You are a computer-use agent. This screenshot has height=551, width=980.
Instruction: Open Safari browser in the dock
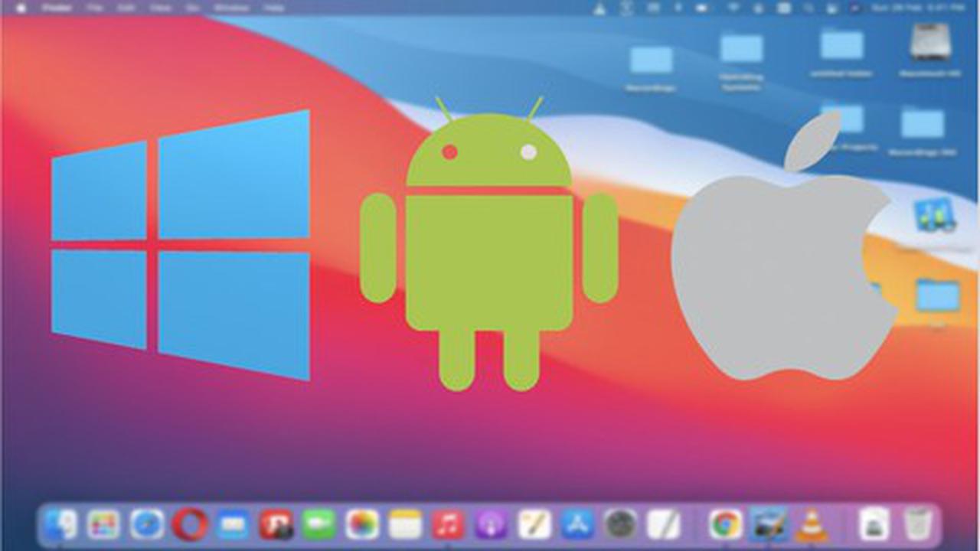point(147,525)
